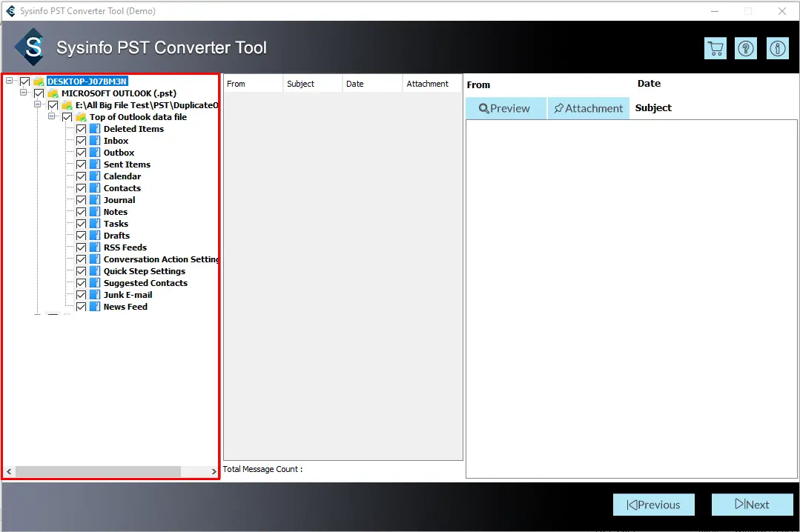This screenshot has width=800, height=532.
Task: Collapse the DESKTOP-J07BM3N root node
Action: click(10, 82)
